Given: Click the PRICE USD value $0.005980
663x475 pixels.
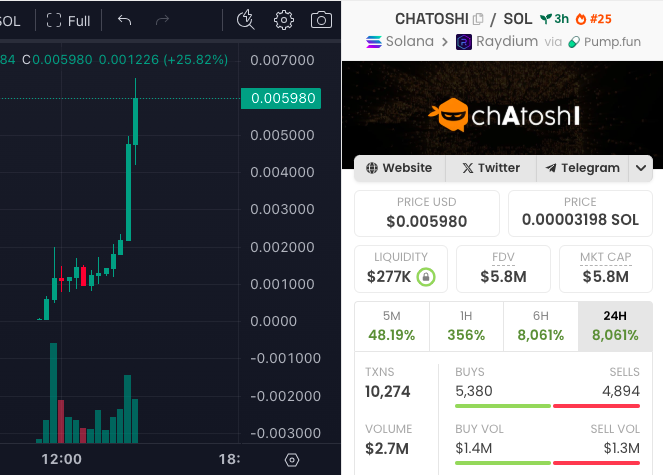Looking at the screenshot, I should [427, 221].
